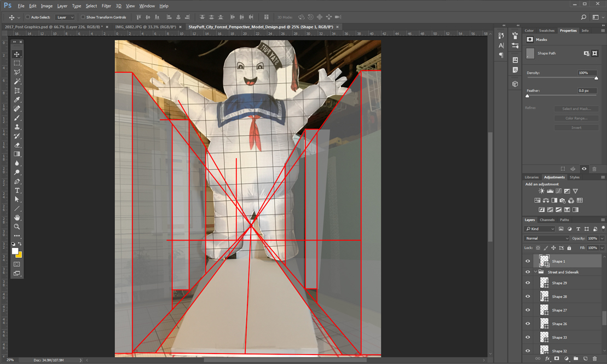Select the Eyedropper tool
Image resolution: width=607 pixels, height=364 pixels.
pyautogui.click(x=16, y=100)
